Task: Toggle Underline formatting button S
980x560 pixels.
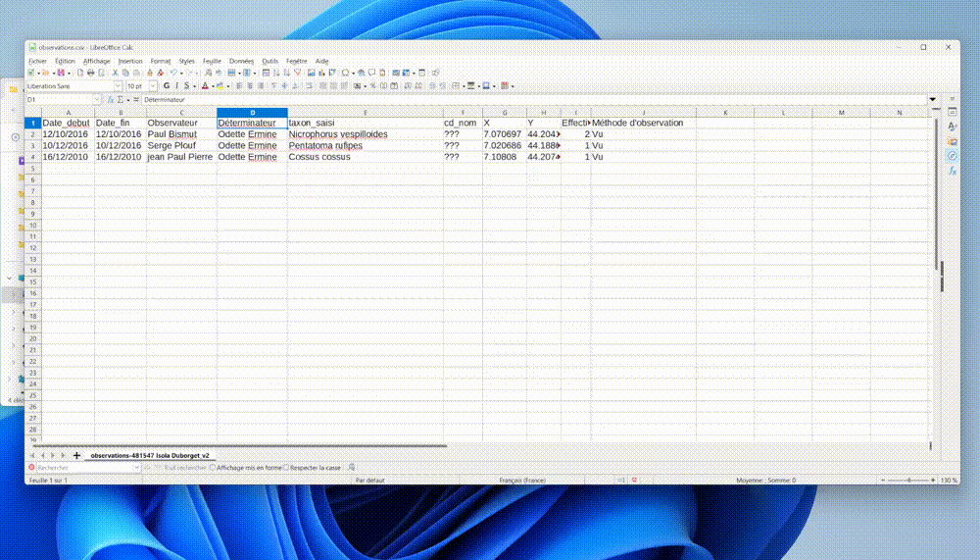Action: coord(187,85)
